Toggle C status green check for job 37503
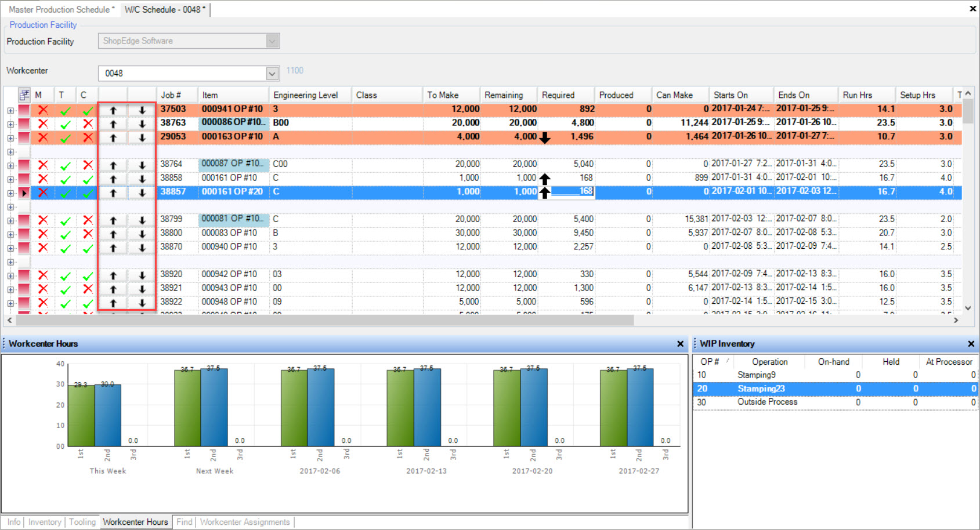 pos(88,110)
